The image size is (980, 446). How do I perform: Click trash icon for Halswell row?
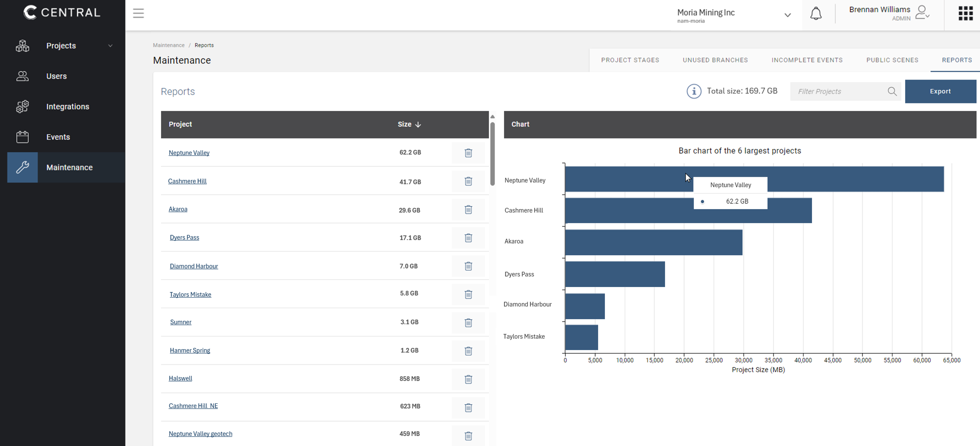coord(468,379)
